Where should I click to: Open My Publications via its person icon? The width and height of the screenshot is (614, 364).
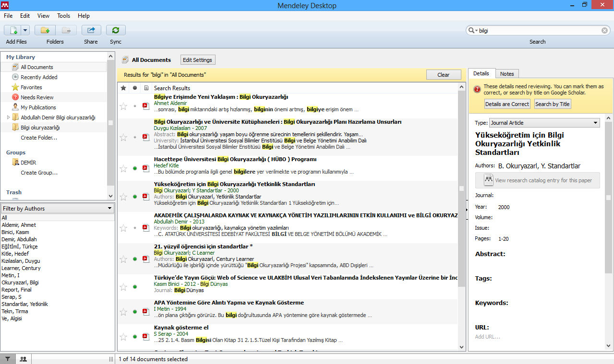[x=15, y=107]
